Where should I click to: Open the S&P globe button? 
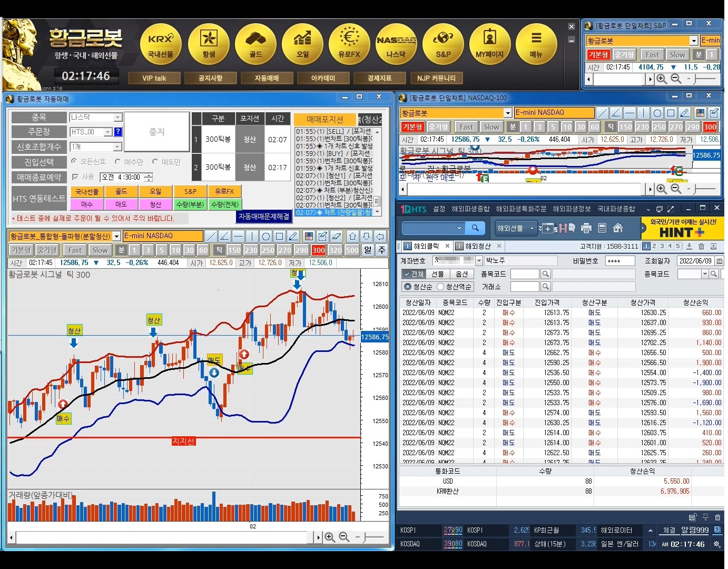click(x=443, y=43)
